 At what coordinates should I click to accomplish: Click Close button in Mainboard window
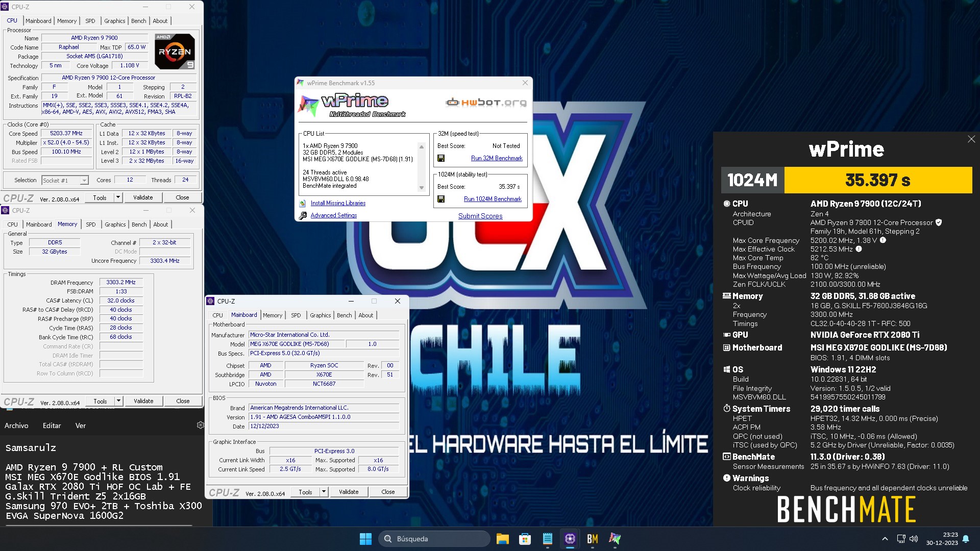click(388, 492)
